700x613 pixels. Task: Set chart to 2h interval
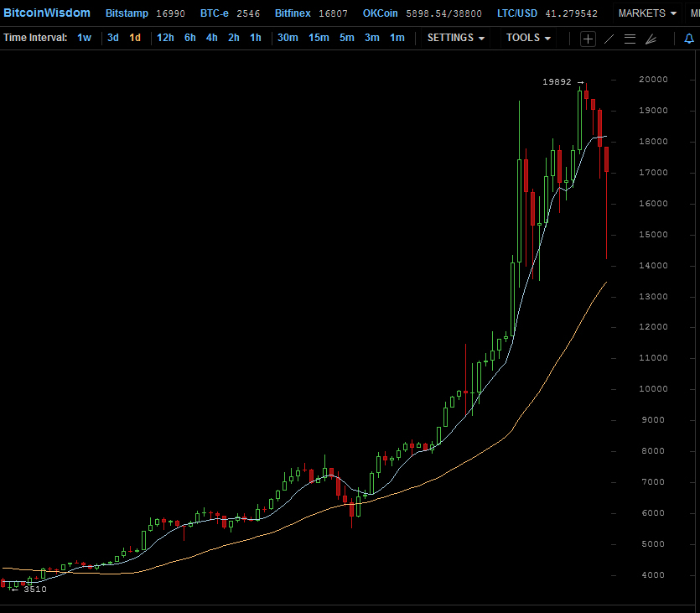(x=234, y=38)
